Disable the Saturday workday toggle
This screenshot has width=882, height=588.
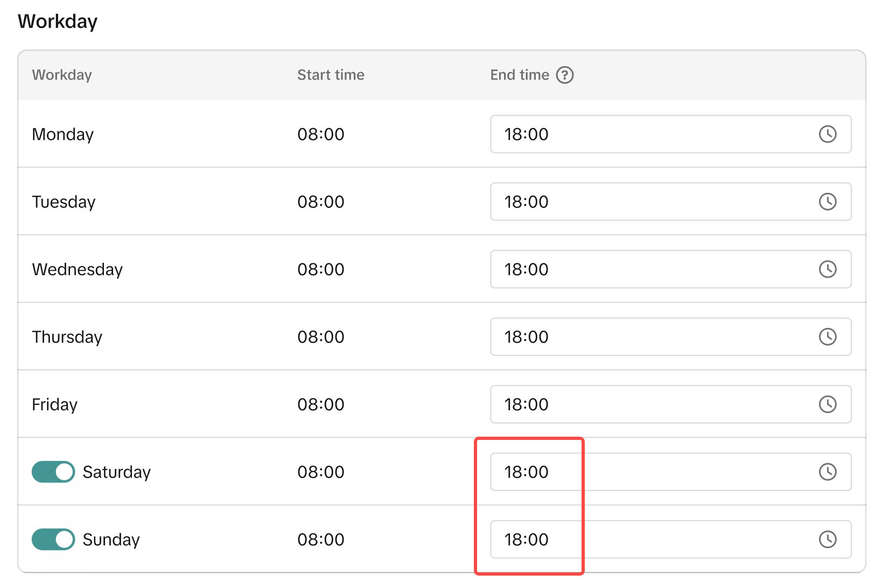click(x=53, y=472)
